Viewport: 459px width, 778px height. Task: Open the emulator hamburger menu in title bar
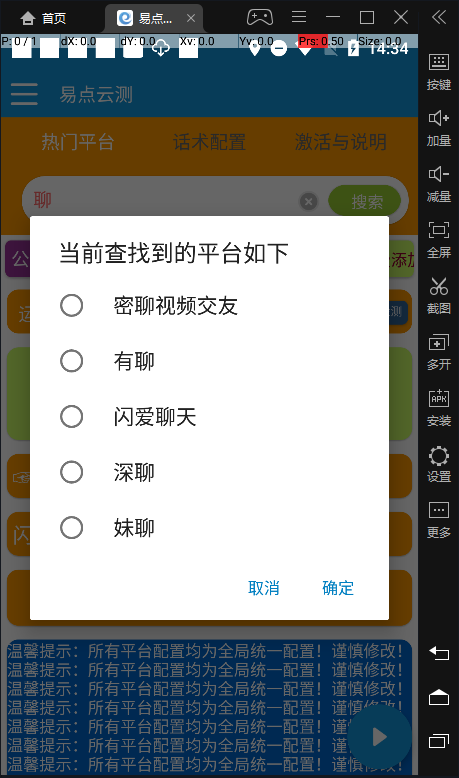pos(299,17)
